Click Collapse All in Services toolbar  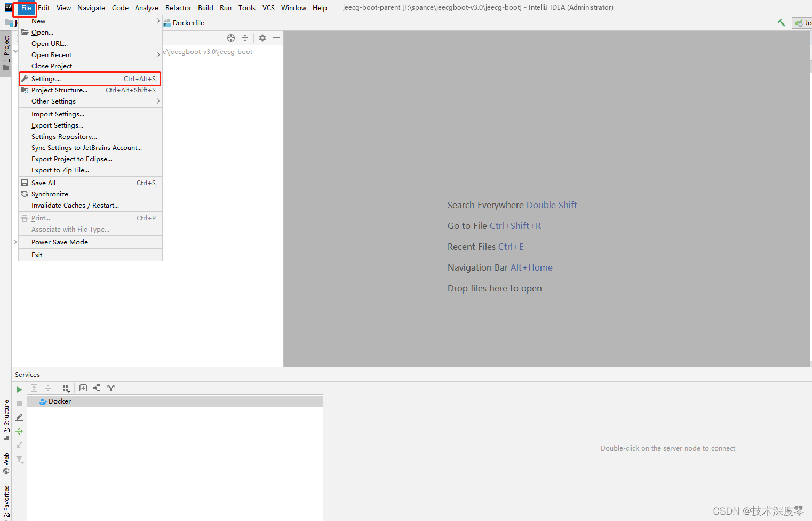(x=48, y=388)
